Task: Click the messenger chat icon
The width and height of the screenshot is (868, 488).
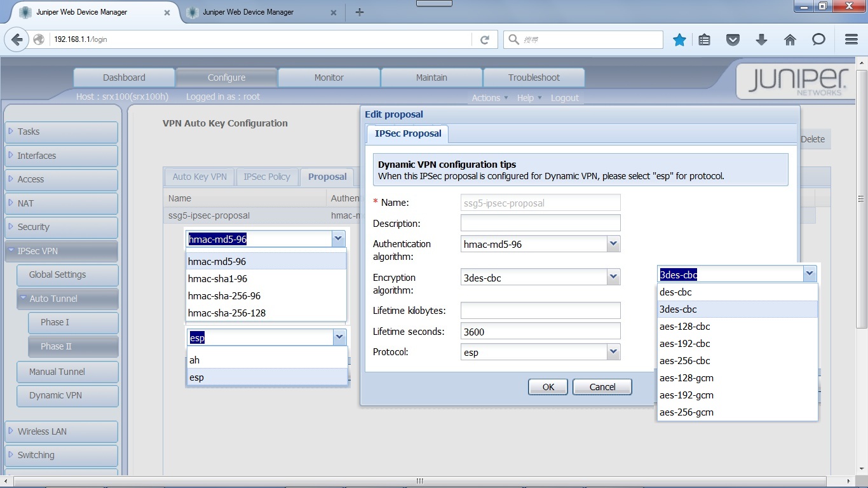Action: tap(818, 39)
